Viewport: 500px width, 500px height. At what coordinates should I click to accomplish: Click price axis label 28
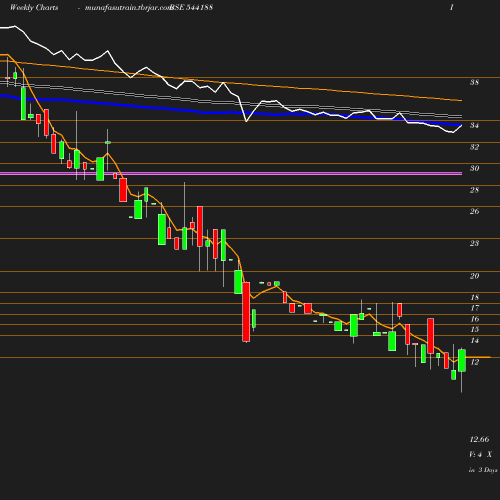click(474, 190)
